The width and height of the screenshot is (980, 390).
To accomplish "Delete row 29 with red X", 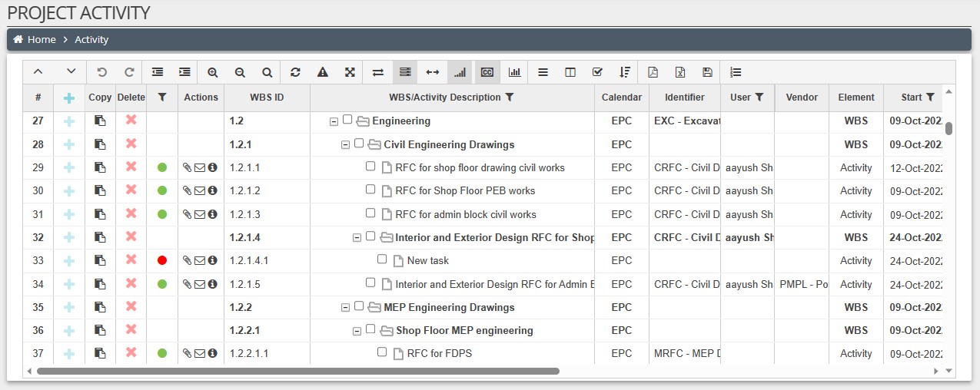I will 131,167.
